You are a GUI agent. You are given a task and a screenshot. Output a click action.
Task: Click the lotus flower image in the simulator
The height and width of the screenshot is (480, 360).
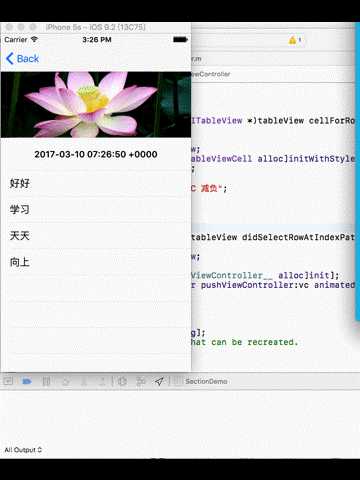(96, 104)
